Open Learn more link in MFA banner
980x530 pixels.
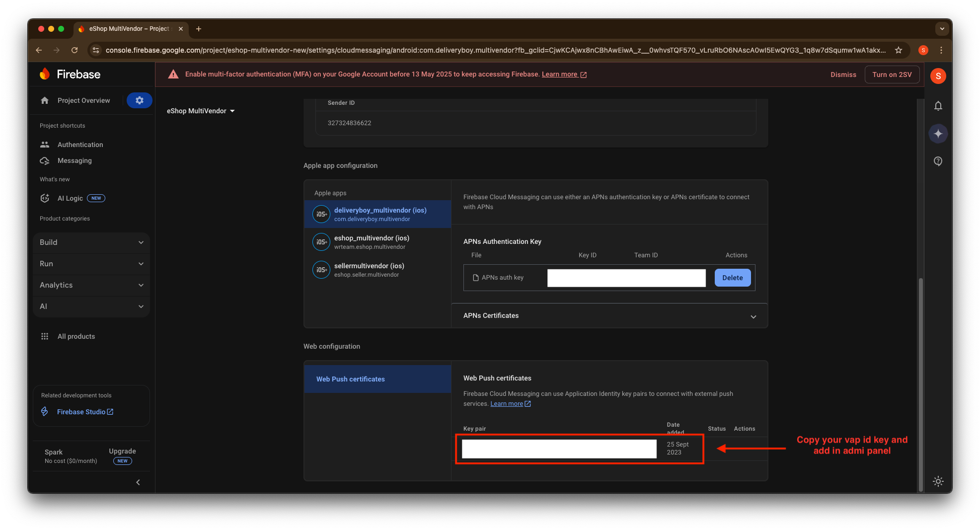point(564,75)
